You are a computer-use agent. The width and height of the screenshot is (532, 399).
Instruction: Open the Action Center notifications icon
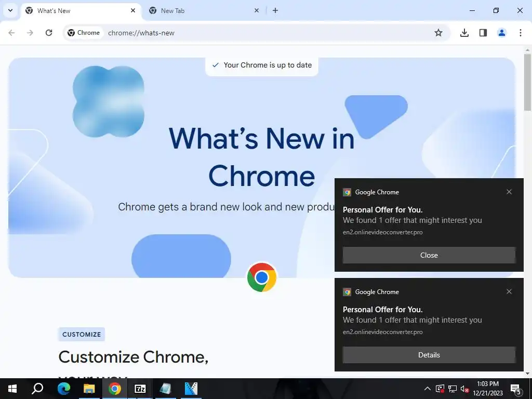pyautogui.click(x=516, y=389)
